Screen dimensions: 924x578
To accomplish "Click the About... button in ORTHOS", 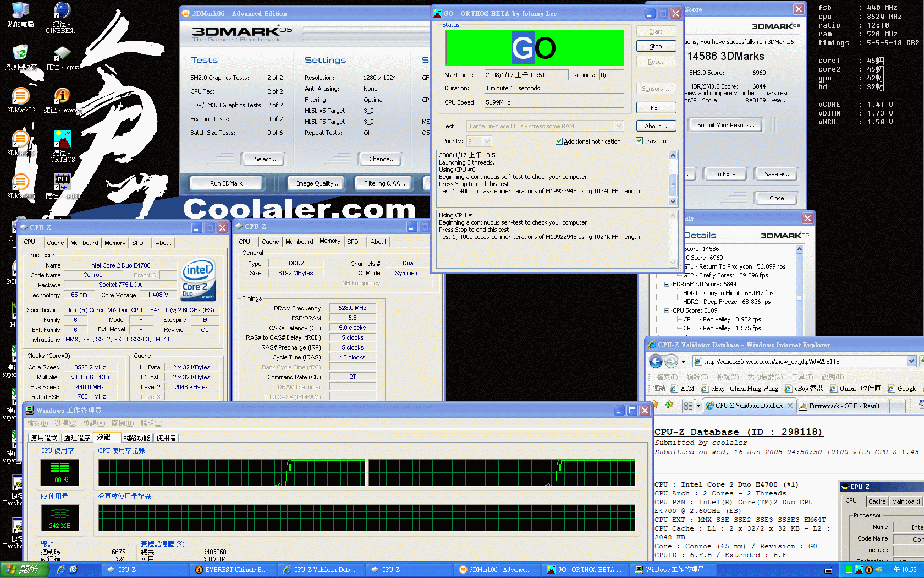I will [656, 126].
